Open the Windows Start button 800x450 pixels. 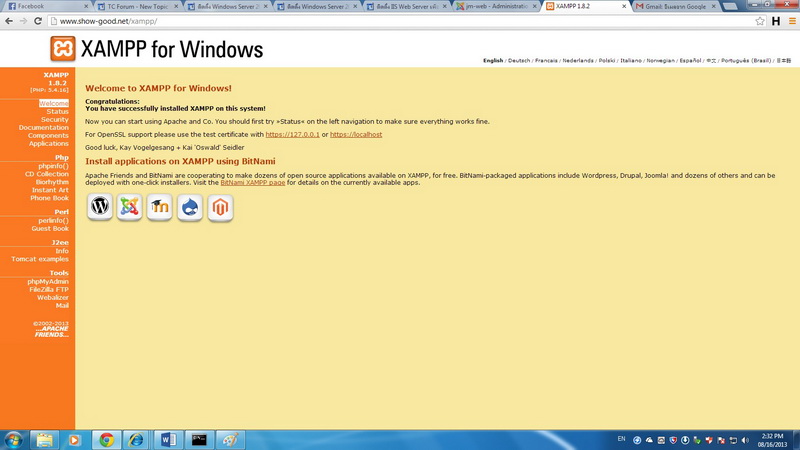[13, 440]
